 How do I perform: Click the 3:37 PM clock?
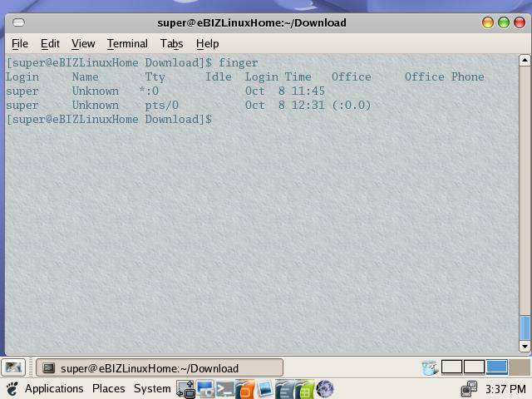506,388
